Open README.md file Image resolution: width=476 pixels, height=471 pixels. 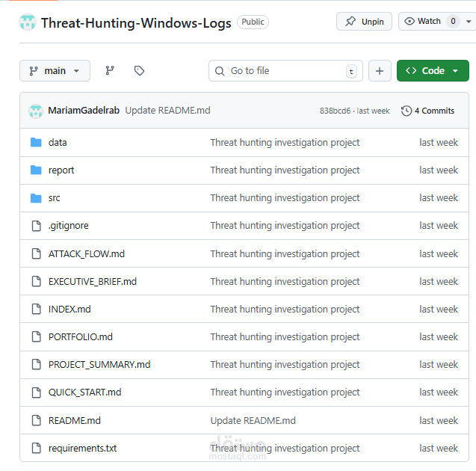click(x=75, y=421)
